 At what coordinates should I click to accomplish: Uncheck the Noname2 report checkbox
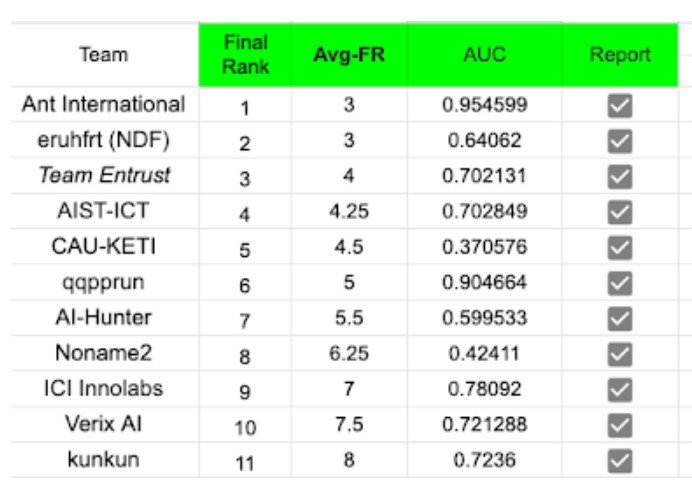pos(620,353)
